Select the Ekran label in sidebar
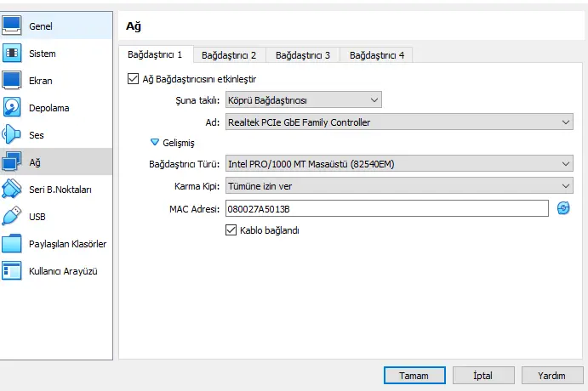The image size is (588, 391). pyautogui.click(x=41, y=81)
